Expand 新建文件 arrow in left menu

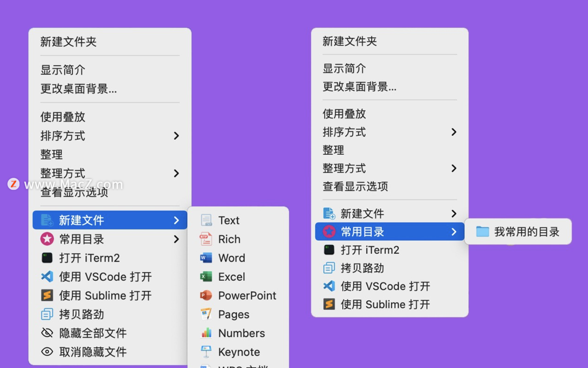pos(176,220)
